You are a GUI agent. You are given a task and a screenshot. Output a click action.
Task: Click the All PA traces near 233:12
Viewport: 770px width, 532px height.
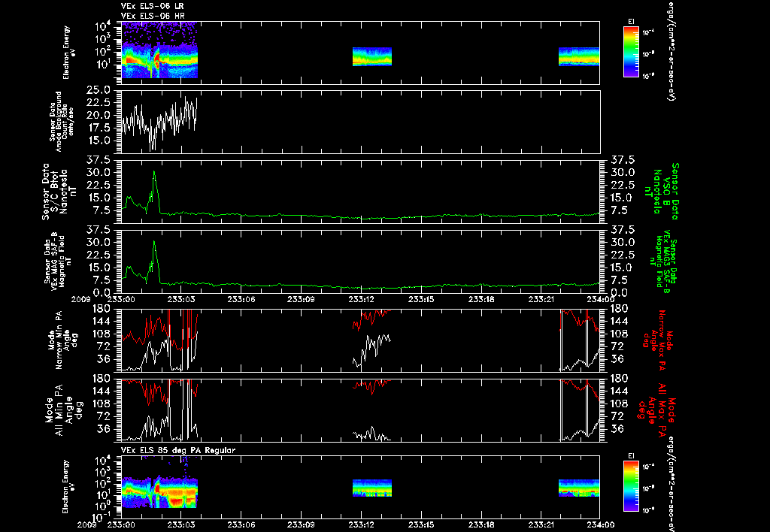pyautogui.click(x=372, y=410)
